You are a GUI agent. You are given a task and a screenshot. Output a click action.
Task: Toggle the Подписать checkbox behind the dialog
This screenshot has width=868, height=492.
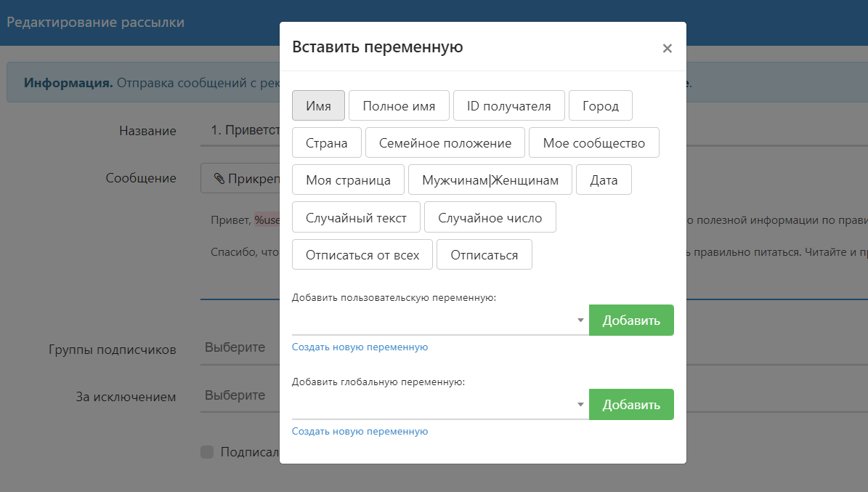pyautogui.click(x=207, y=452)
